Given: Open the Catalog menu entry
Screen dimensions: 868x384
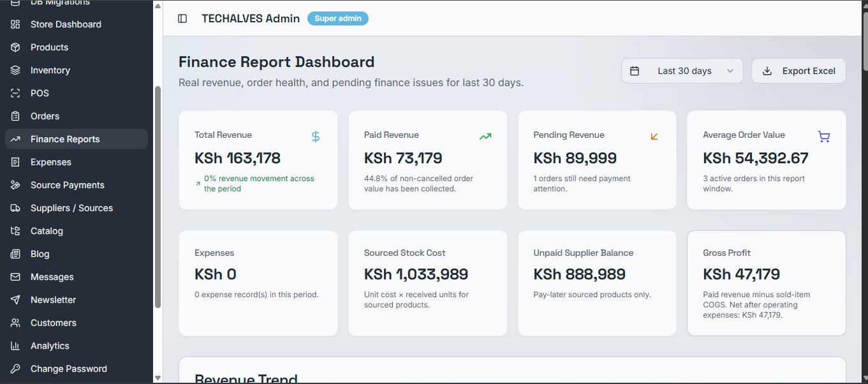Looking at the screenshot, I should (77, 231).
